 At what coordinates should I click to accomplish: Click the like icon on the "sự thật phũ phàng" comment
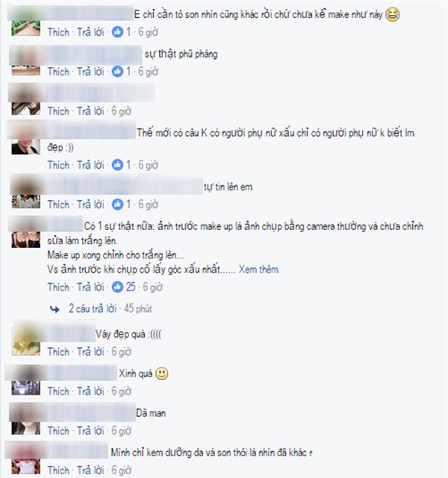pos(117,72)
